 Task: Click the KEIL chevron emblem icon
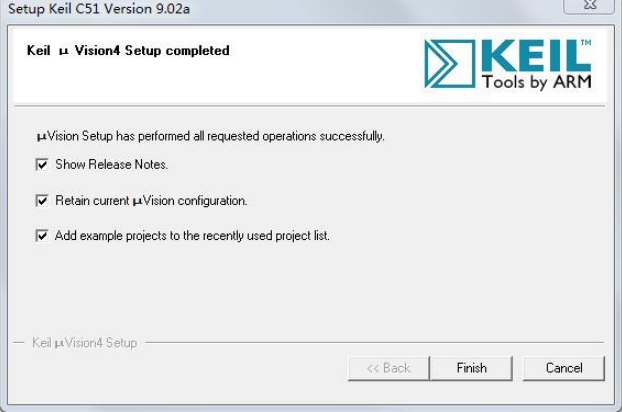(x=448, y=64)
